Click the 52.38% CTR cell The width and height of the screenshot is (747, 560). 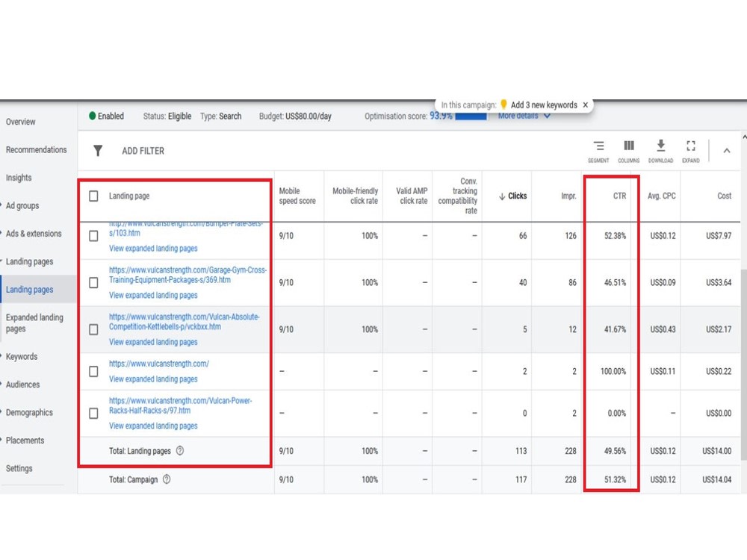(x=615, y=236)
